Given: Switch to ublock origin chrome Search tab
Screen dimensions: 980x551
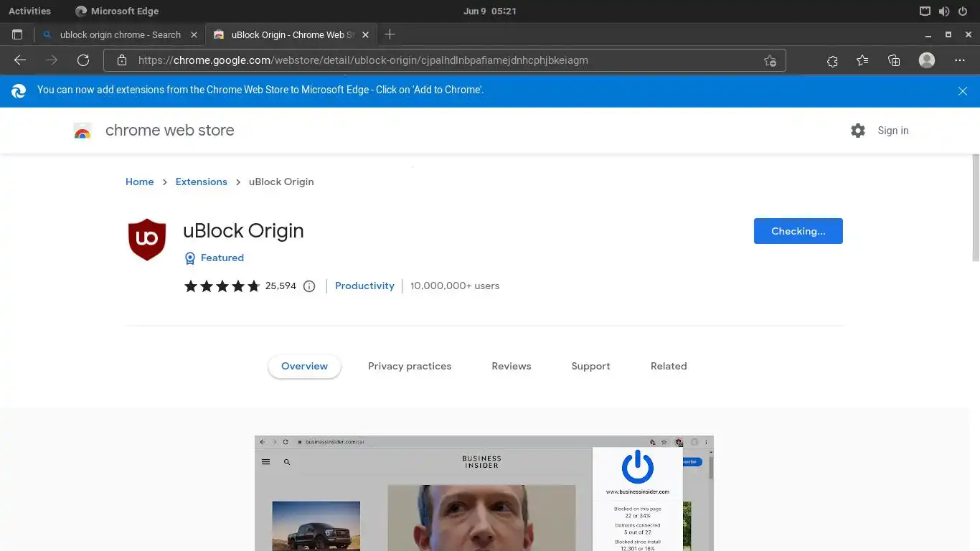Looking at the screenshot, I should click(x=120, y=34).
